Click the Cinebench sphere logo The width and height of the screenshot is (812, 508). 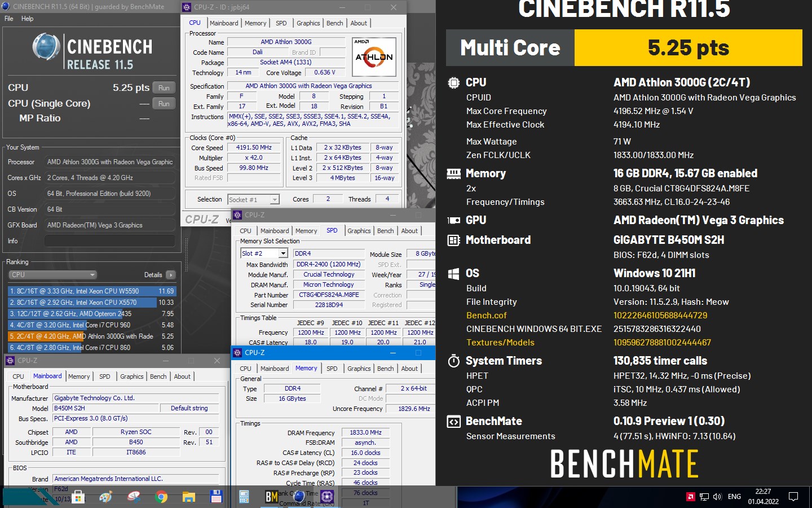pyautogui.click(x=46, y=47)
